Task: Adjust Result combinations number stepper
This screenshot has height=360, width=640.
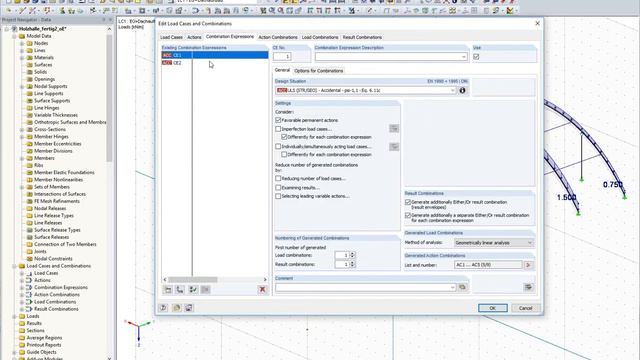Action: (x=352, y=264)
